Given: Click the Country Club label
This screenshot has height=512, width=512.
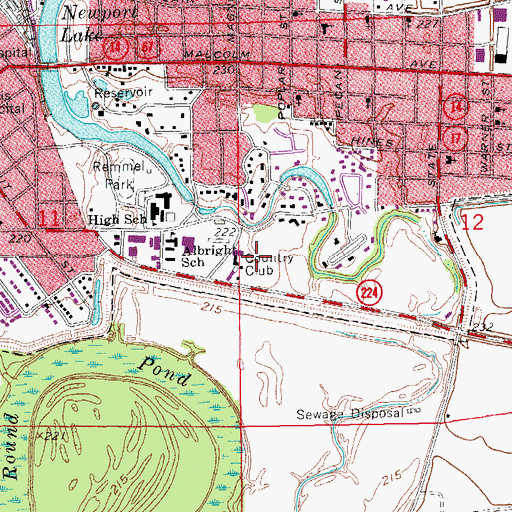Looking at the screenshot, I should [x=269, y=264].
